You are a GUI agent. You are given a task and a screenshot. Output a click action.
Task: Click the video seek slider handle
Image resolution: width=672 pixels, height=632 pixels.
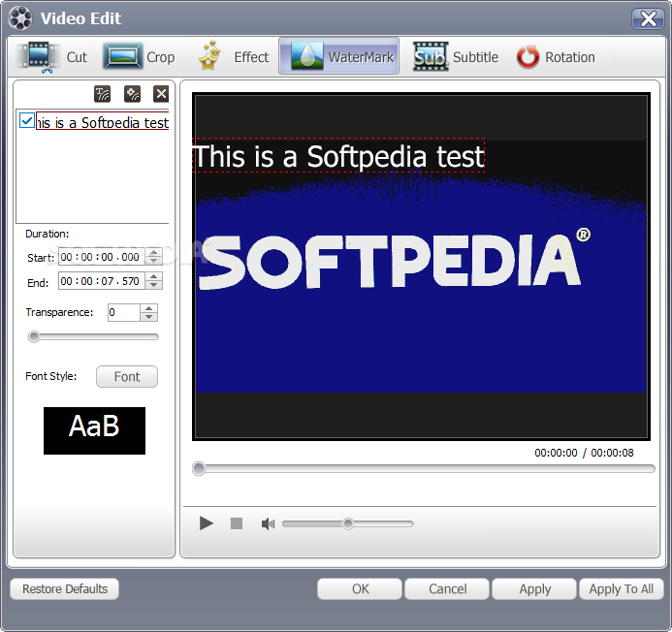pos(199,468)
